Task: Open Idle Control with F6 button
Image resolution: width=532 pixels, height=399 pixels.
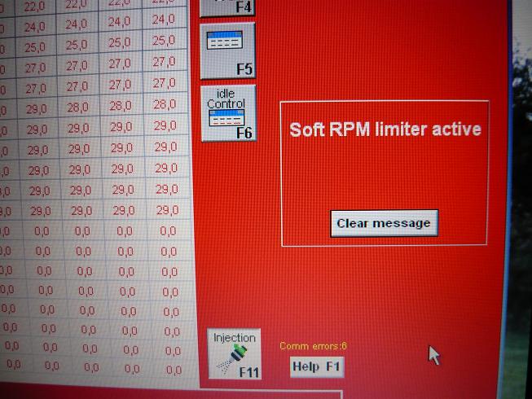Action: click(227, 112)
